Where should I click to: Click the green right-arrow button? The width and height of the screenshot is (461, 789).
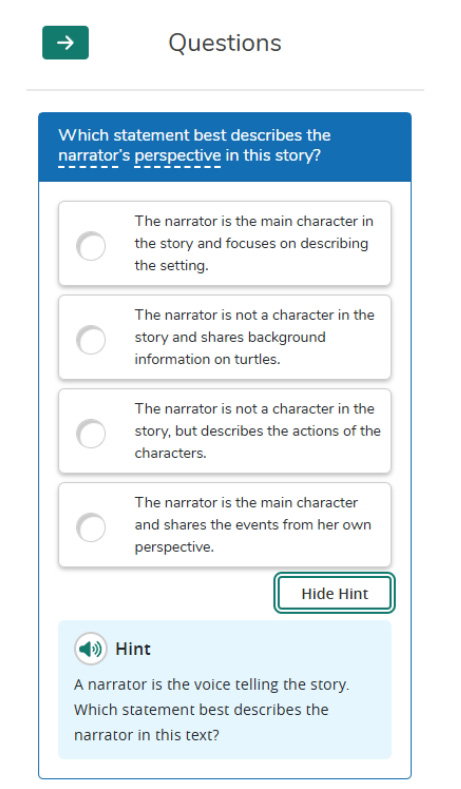[65, 43]
